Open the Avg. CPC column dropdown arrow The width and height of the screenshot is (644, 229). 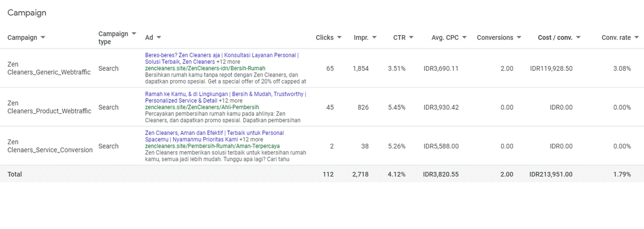(464, 37)
